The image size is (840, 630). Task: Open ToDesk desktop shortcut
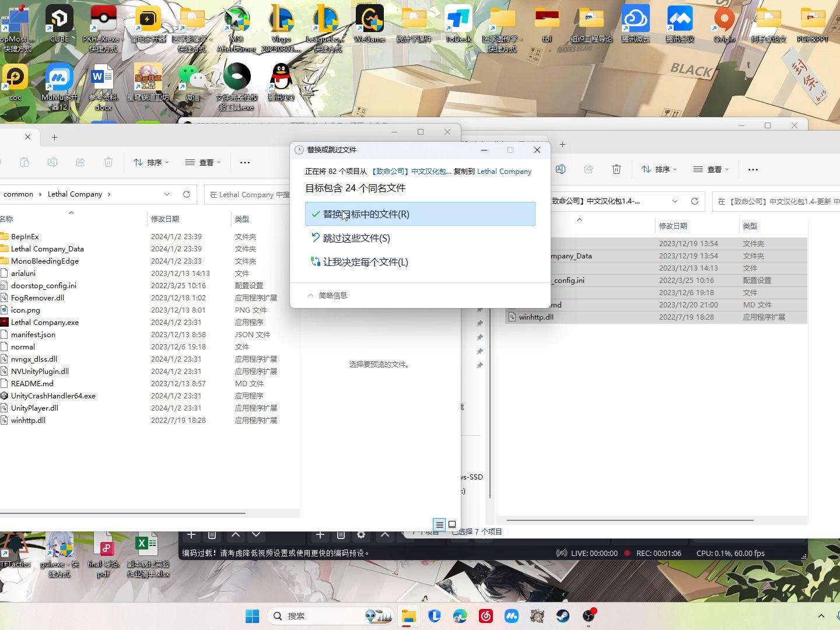click(459, 23)
